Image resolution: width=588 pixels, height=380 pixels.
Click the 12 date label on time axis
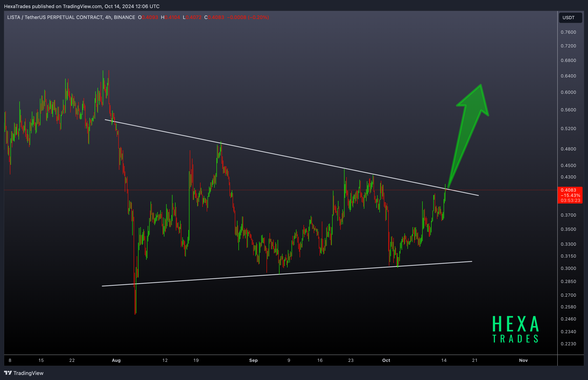(x=165, y=360)
